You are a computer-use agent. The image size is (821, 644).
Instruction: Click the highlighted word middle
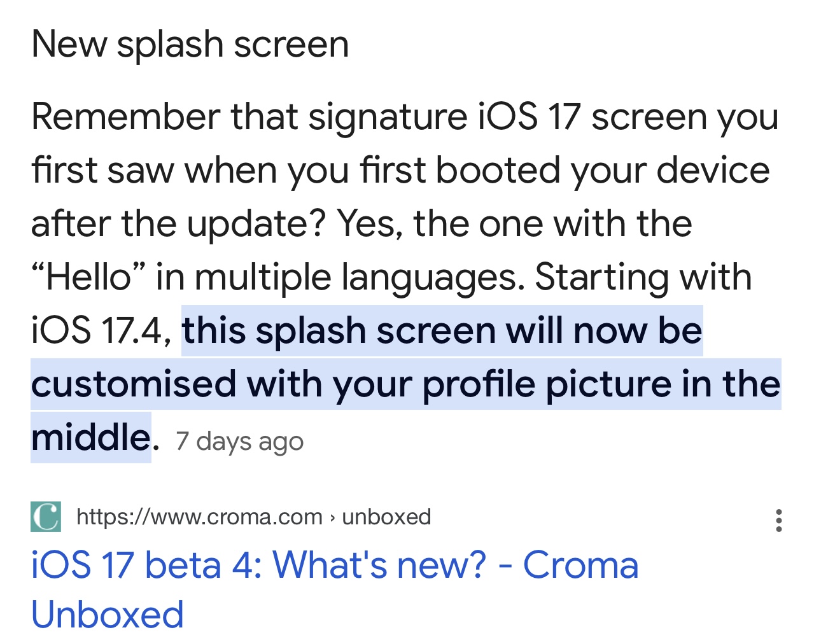(90, 437)
